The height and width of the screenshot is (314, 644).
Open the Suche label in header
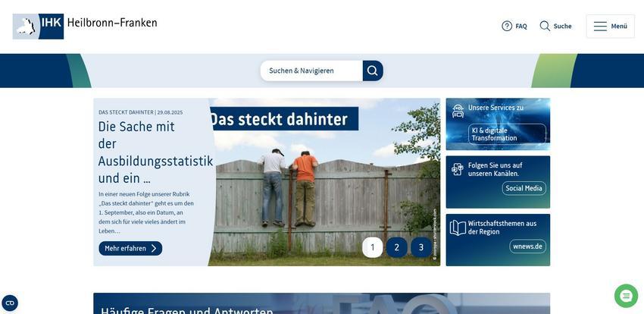(x=562, y=26)
